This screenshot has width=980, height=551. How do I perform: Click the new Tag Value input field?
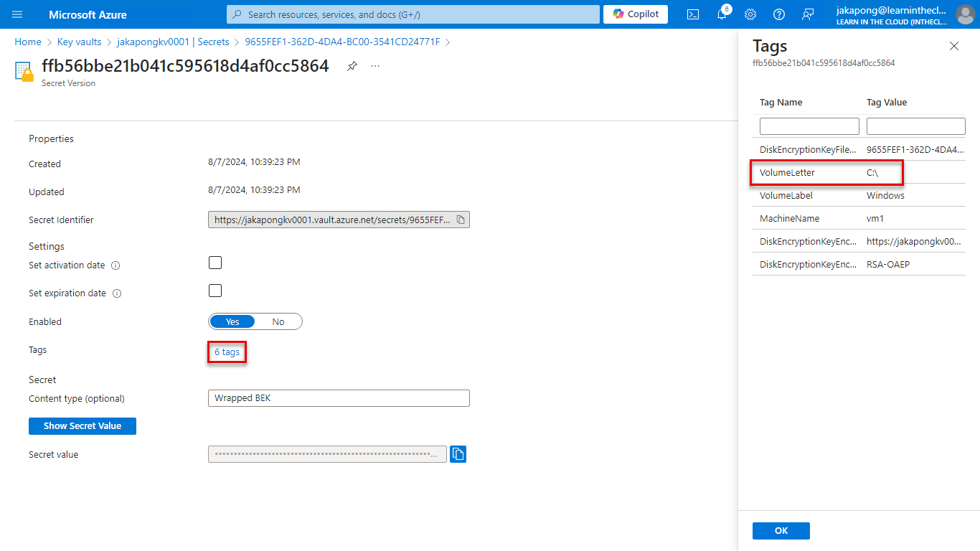pos(916,126)
